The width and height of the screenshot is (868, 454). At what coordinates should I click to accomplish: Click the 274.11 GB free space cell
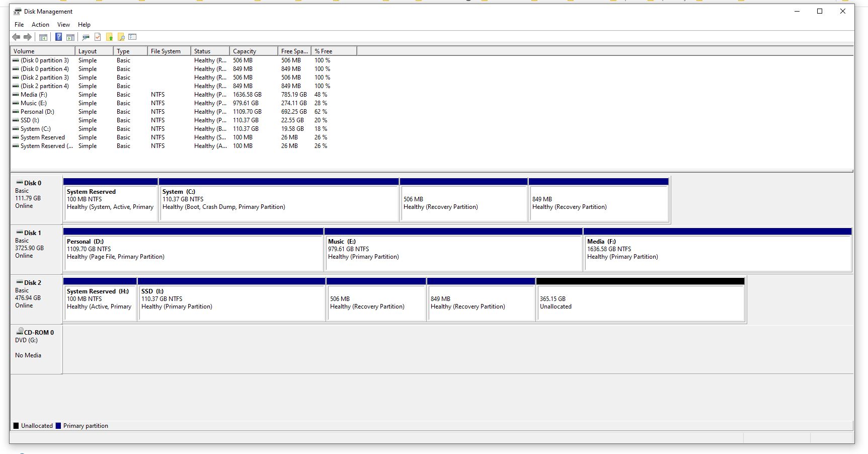point(294,103)
